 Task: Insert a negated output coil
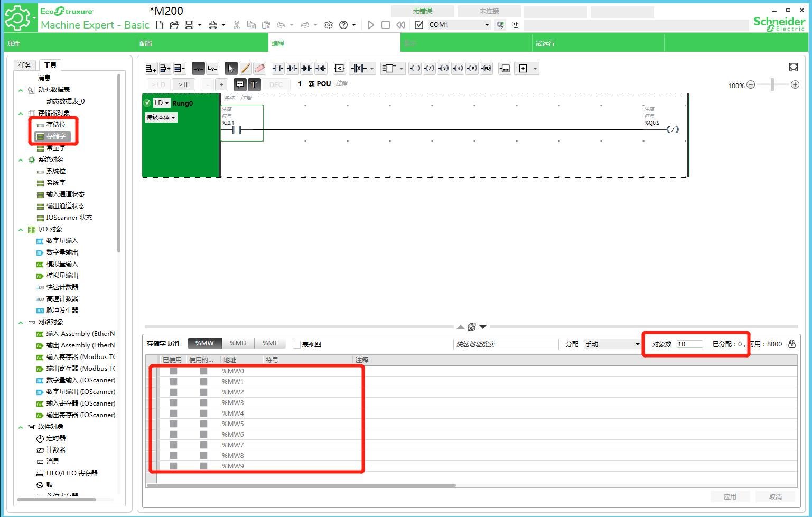tap(430, 68)
